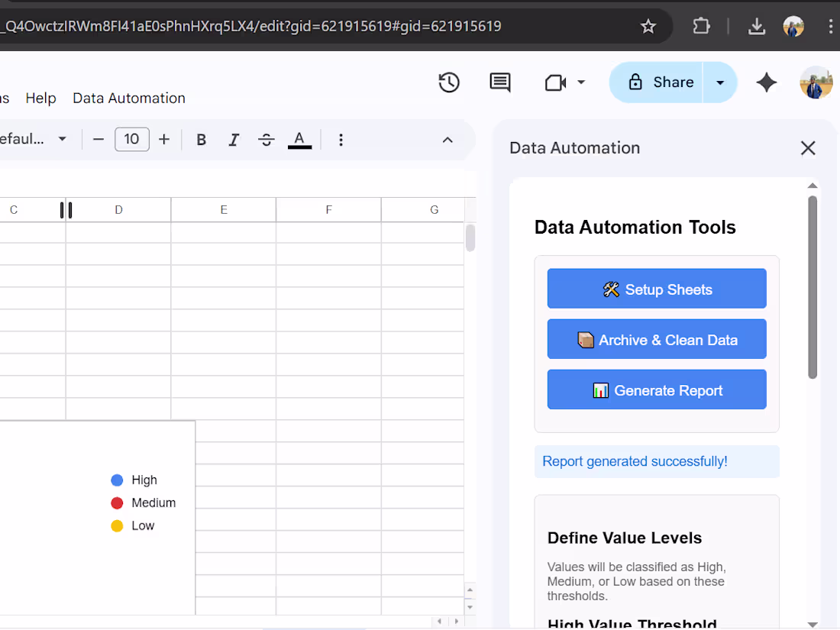Open the text color picker icon

[299, 140]
